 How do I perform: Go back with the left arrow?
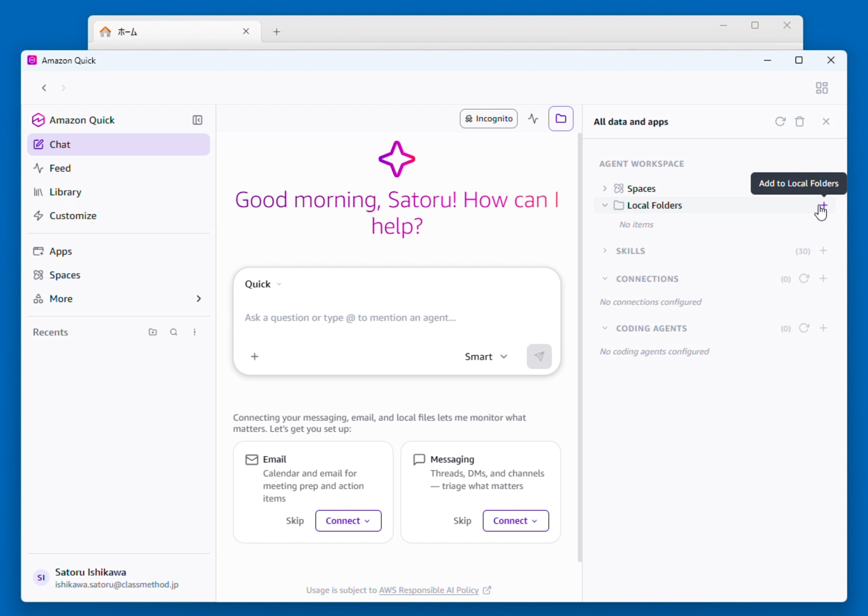coord(44,88)
